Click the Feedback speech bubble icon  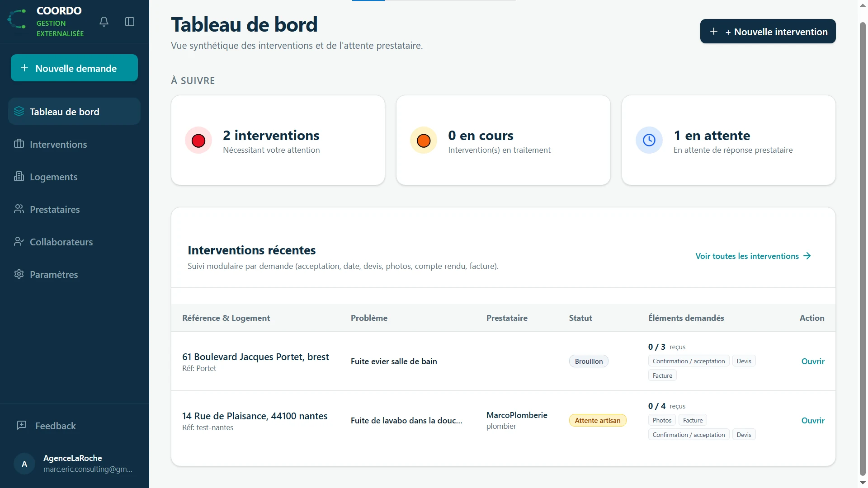tap(22, 425)
